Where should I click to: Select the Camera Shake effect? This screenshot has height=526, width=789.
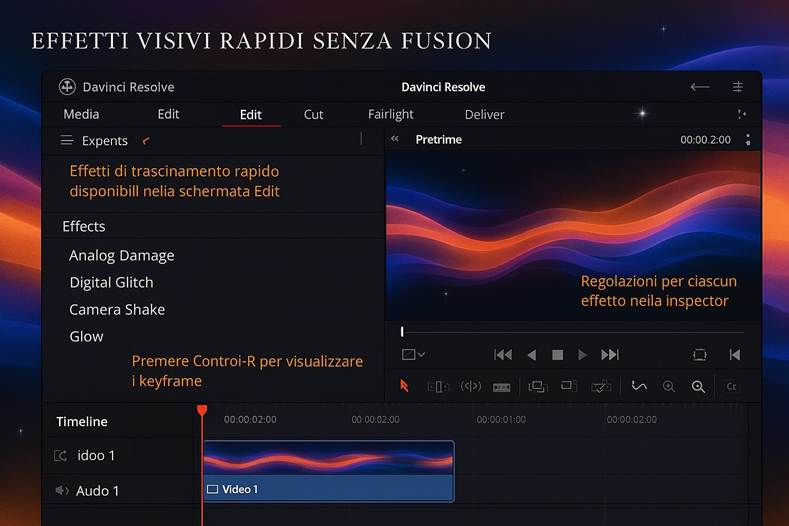coord(117,310)
